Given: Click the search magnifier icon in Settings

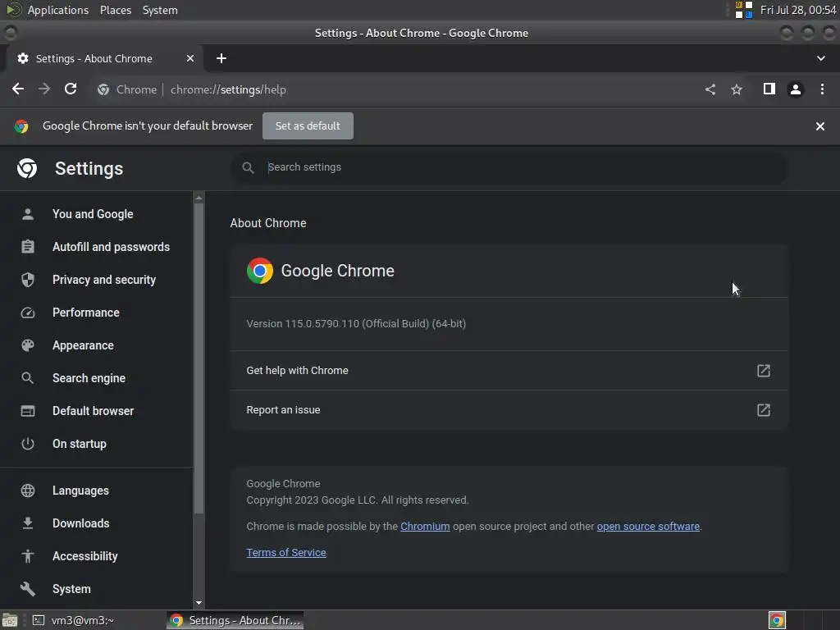Looking at the screenshot, I should [248, 167].
